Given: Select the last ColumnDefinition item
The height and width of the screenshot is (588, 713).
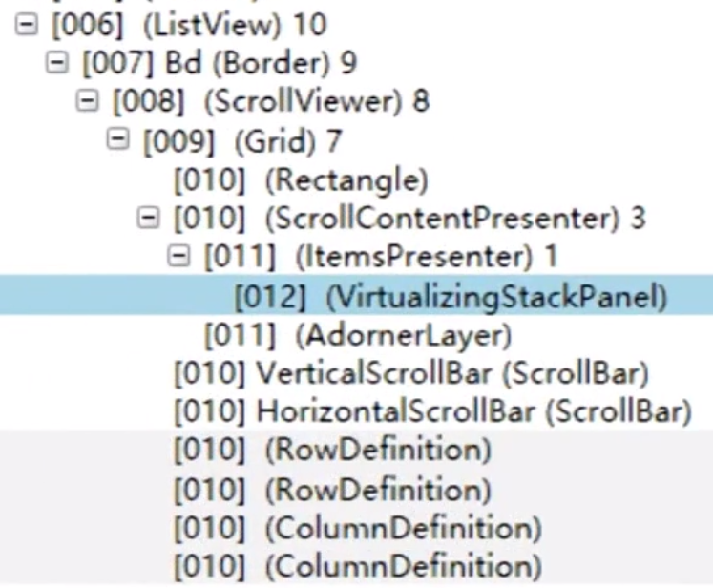Looking at the screenshot, I should pos(357,565).
